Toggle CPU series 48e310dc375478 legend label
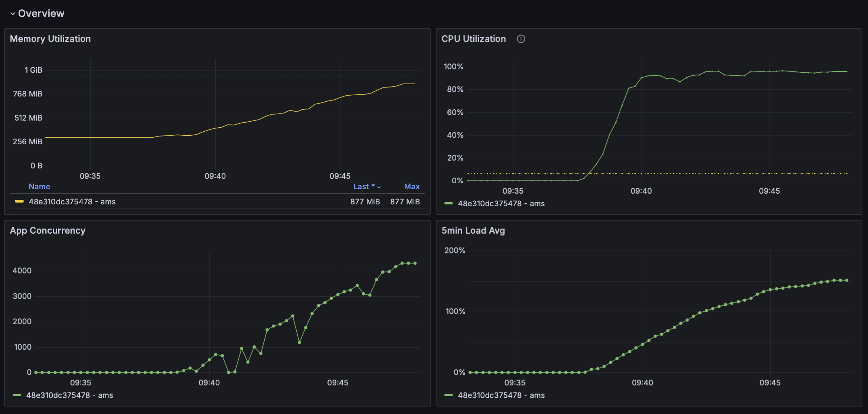Screen dimensions: 868x414 coord(501,204)
